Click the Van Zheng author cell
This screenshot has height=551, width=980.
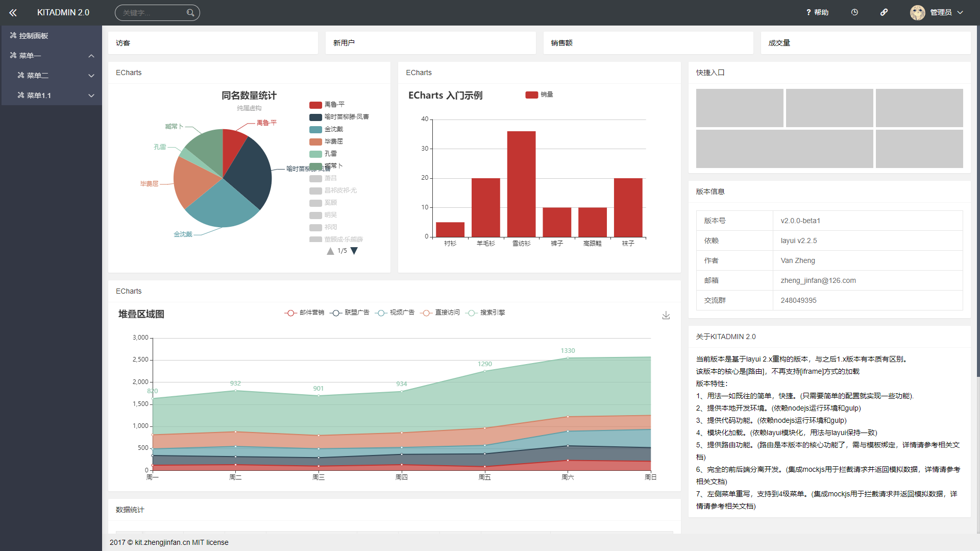tap(868, 260)
